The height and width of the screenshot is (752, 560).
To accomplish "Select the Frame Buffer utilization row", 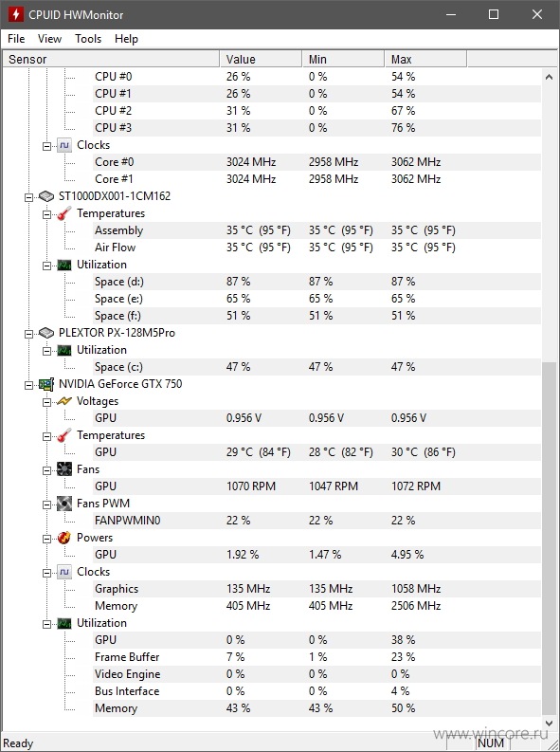I will pyautogui.click(x=316, y=657).
